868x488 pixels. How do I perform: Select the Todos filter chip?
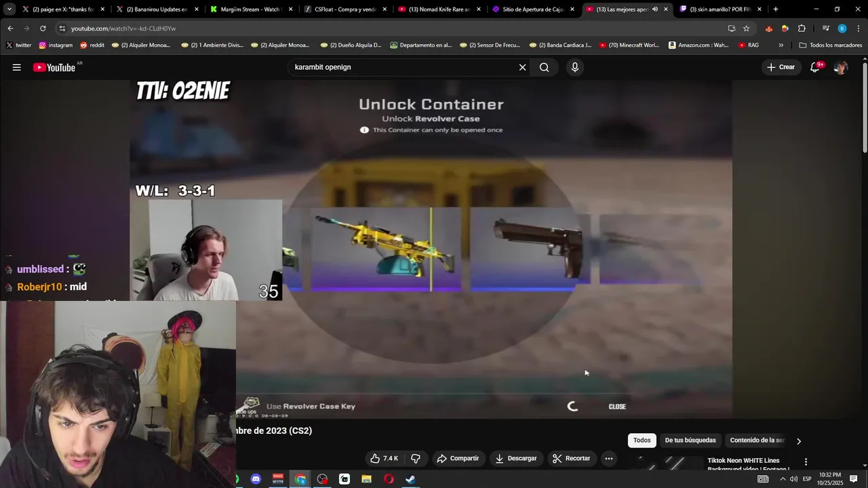pyautogui.click(x=642, y=441)
